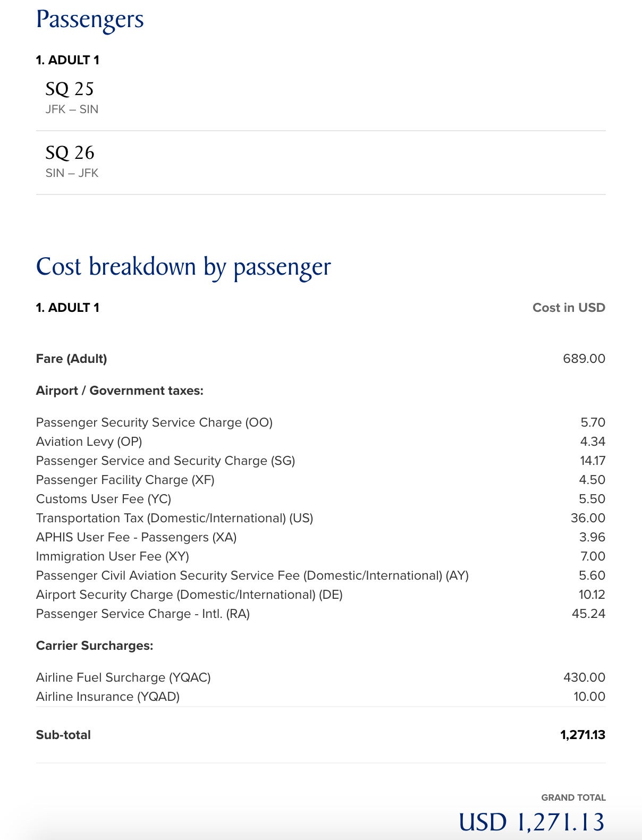Click the Passengers heading
Image resolution: width=642 pixels, height=840 pixels.
(90, 20)
